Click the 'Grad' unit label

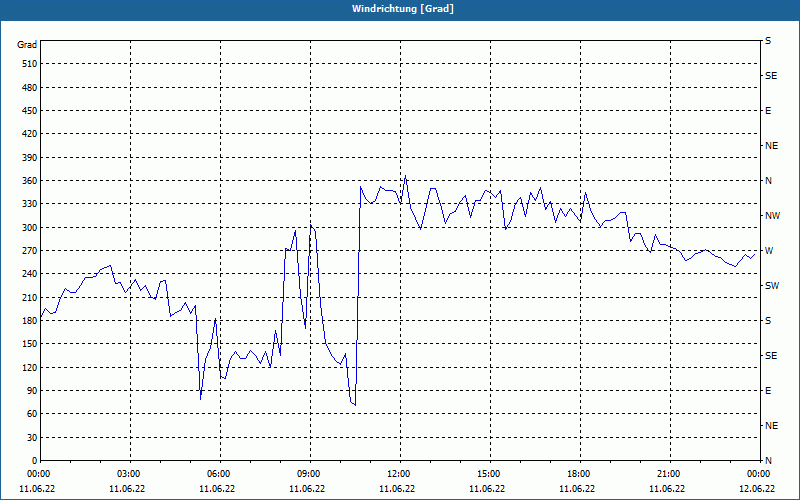[27, 45]
